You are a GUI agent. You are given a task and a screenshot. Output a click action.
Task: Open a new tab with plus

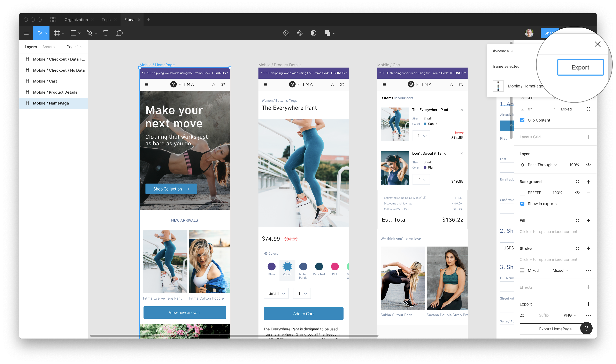[x=148, y=20]
